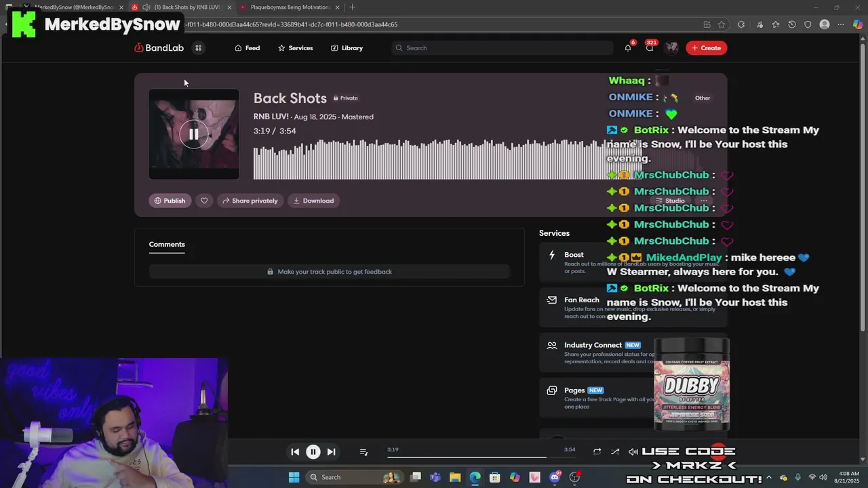This screenshot has width=868, height=488.
Task: Open the browser profile icon
Action: pos(825,24)
